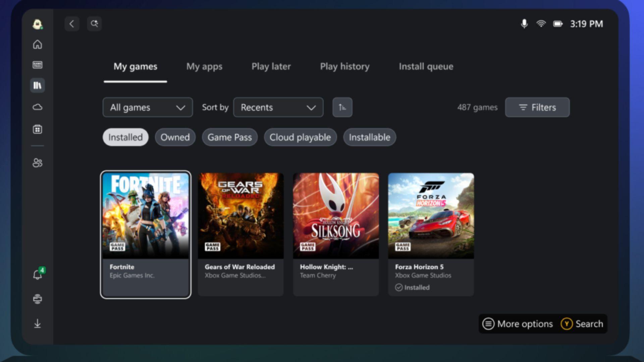Open the controller settings icon in sidebar
Viewport: 644px width, 362px height.
click(x=38, y=299)
